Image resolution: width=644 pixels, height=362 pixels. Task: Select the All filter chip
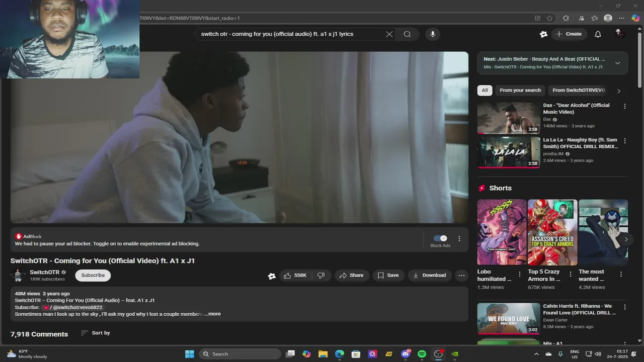pos(485,90)
